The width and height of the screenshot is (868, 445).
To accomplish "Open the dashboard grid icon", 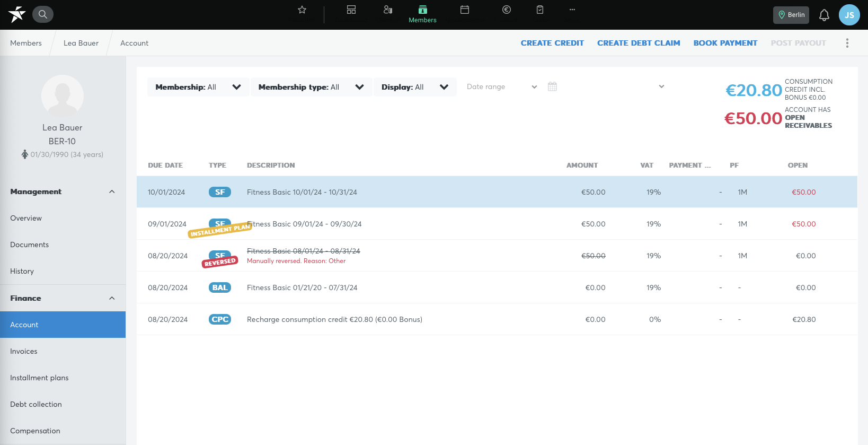I will click(351, 10).
